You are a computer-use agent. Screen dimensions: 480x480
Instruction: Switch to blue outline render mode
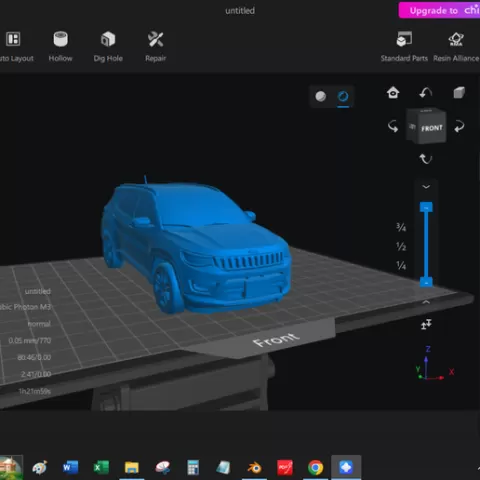click(x=343, y=96)
